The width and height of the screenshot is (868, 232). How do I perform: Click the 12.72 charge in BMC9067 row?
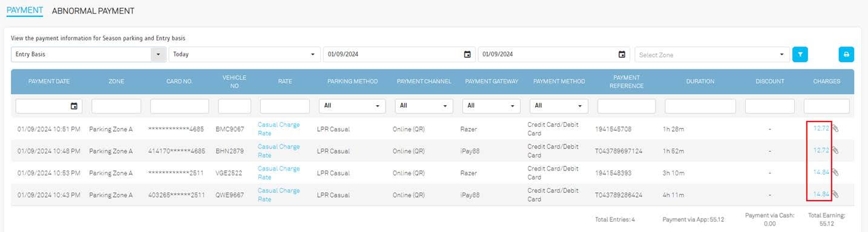pyautogui.click(x=821, y=128)
